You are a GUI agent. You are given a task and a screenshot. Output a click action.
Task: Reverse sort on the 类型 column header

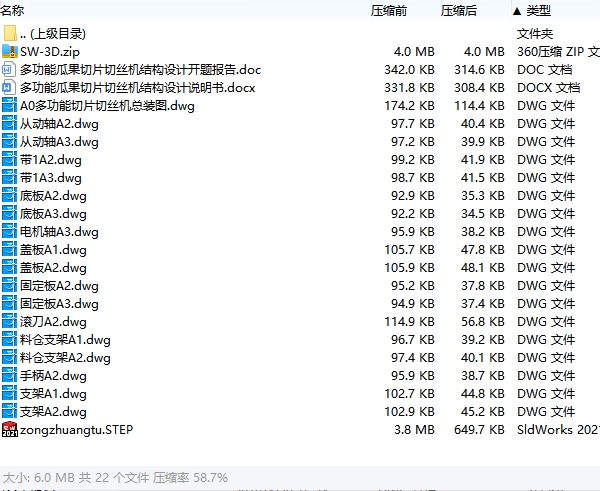click(x=538, y=11)
